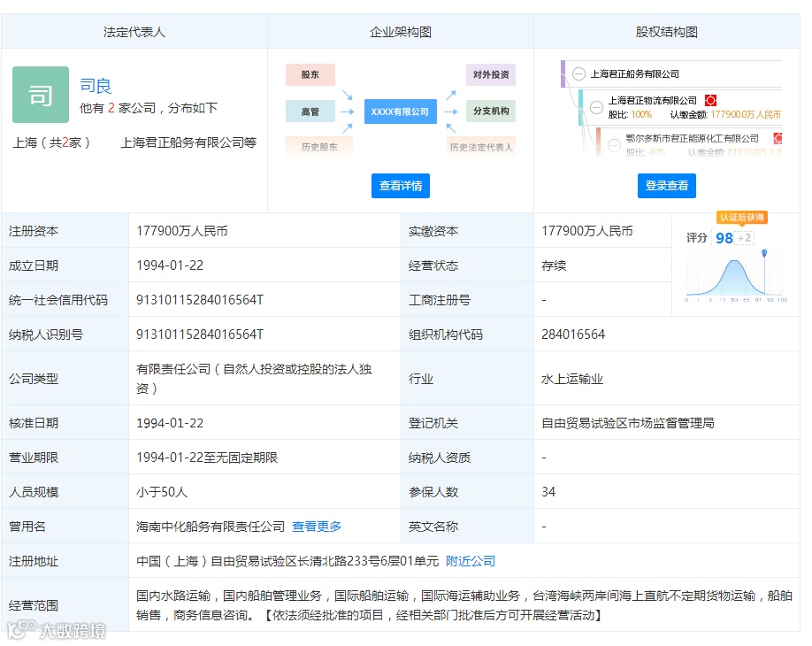This screenshot has height=646, width=812.
Task: Select the organization code 284016564
Action: [x=573, y=335]
